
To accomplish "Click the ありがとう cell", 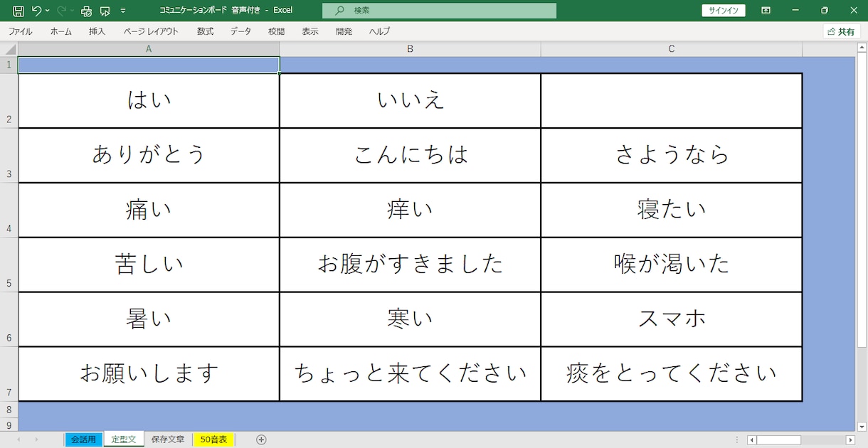I will tap(149, 155).
